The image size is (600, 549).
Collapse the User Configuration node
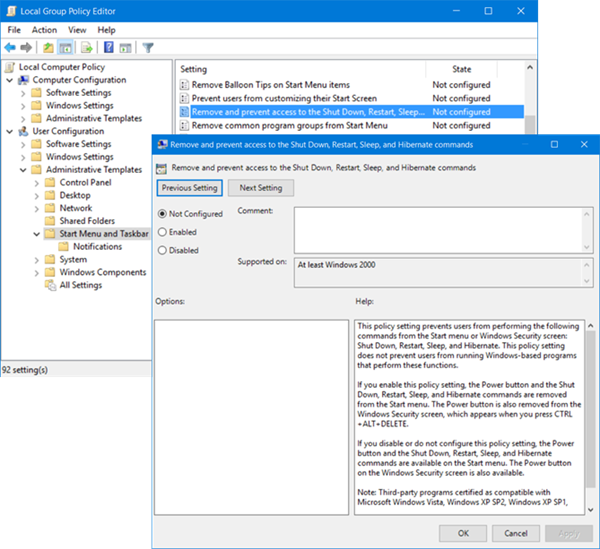tap(10, 132)
